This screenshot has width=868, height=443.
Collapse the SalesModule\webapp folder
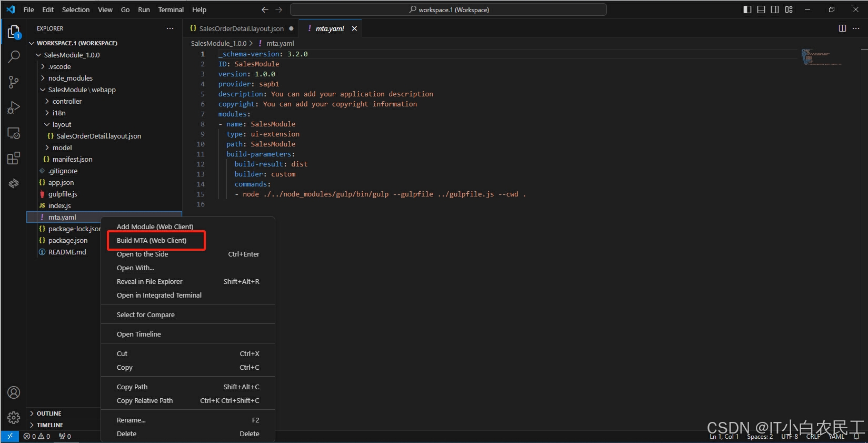coord(105,90)
